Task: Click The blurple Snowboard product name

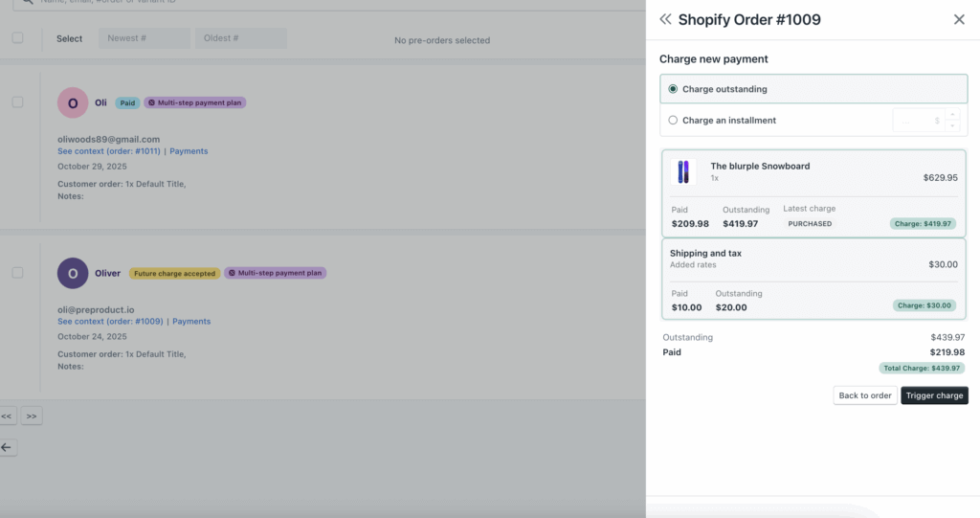Action: click(760, 166)
